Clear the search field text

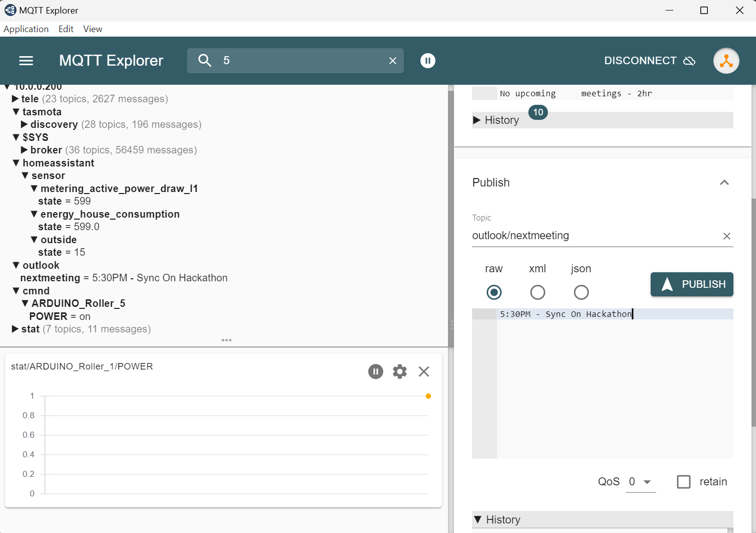(393, 61)
